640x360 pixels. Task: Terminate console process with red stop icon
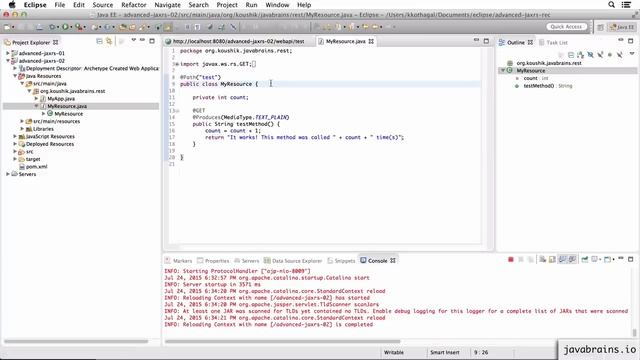511,260
